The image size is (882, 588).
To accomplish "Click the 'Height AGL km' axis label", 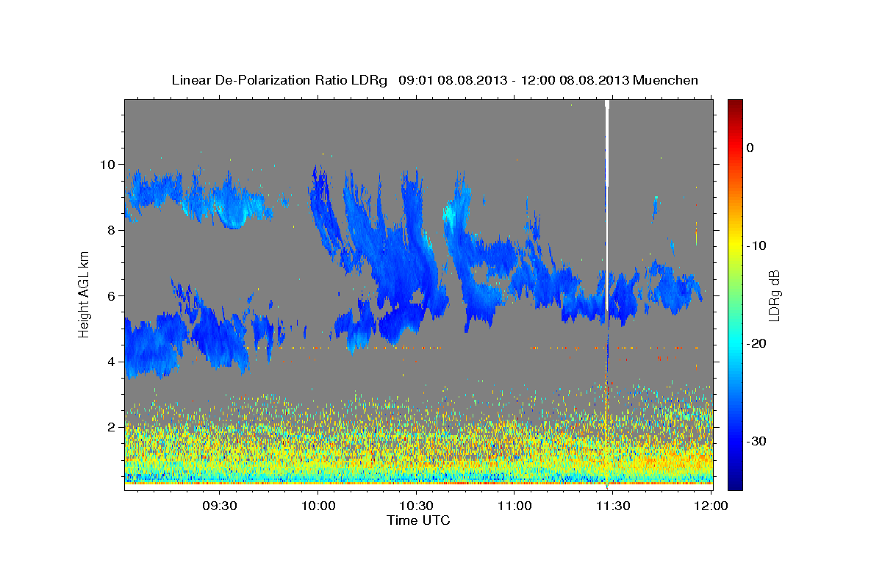I will pos(85,295).
